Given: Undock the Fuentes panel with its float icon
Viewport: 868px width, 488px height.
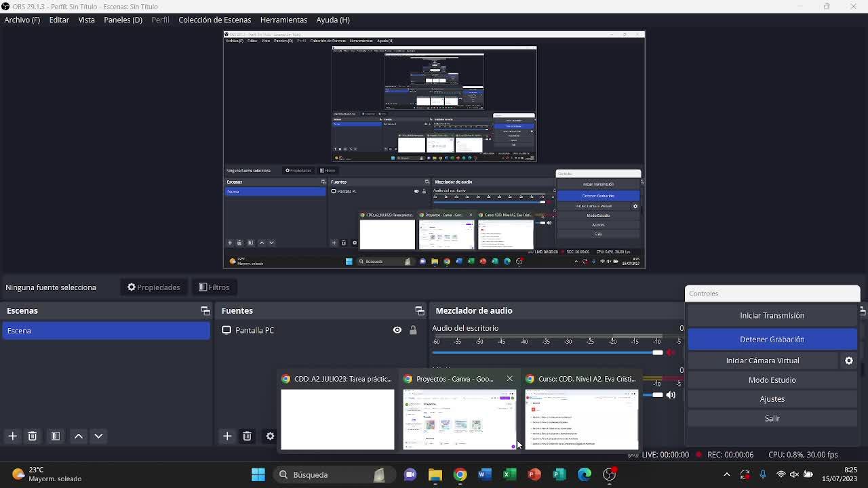Looking at the screenshot, I should tap(420, 311).
